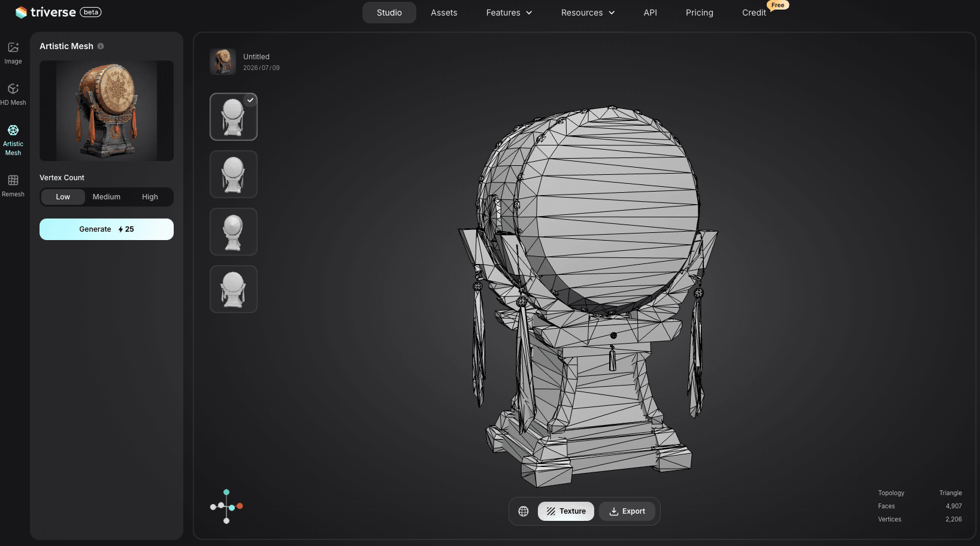The image size is (980, 546).
Task: Open the API menu item
Action: pos(650,13)
